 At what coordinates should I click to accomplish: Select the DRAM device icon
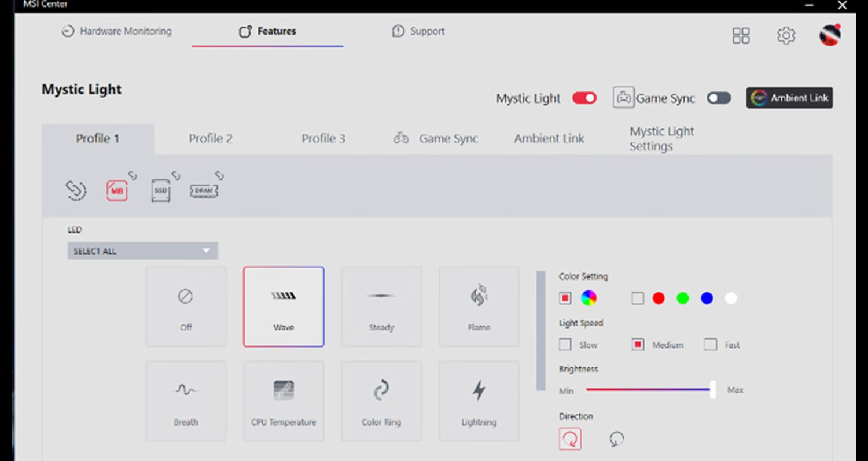[204, 190]
